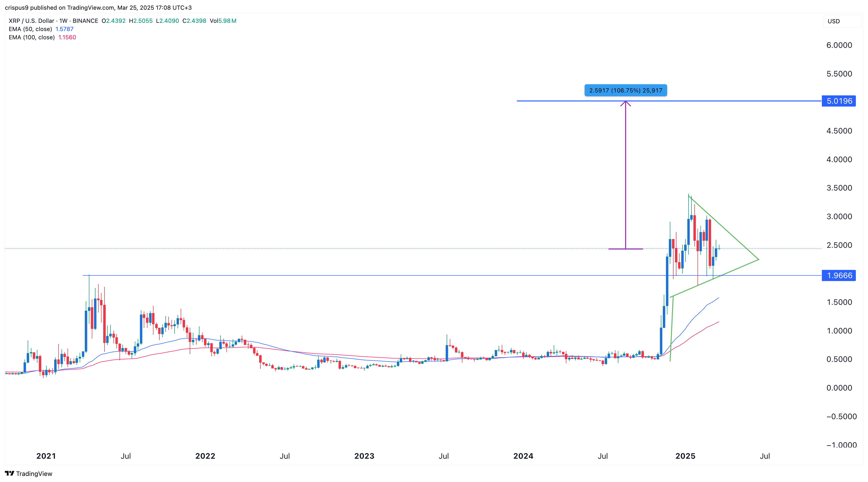Click the 2022 time axis label
The height and width of the screenshot is (482, 868).
(205, 456)
